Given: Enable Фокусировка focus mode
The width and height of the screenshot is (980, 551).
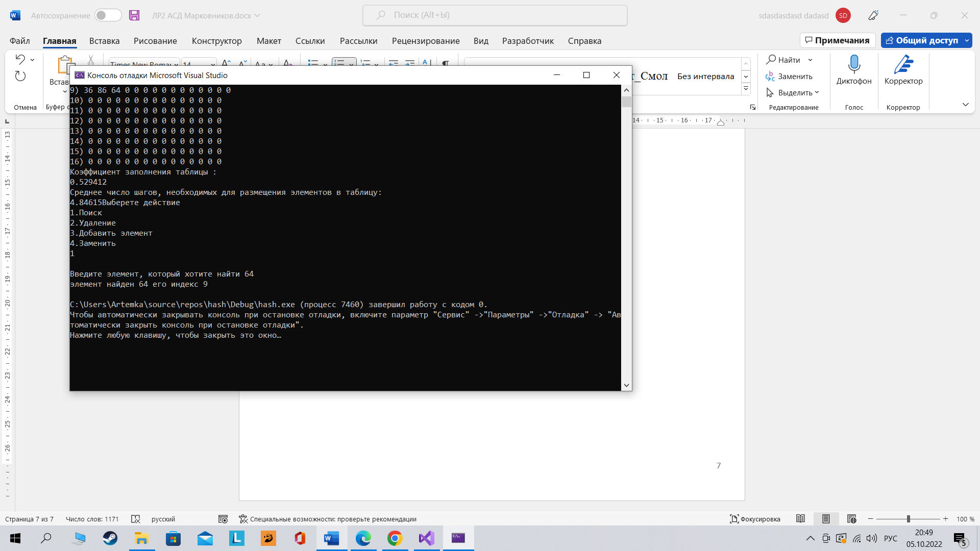Looking at the screenshot, I should click(x=755, y=519).
